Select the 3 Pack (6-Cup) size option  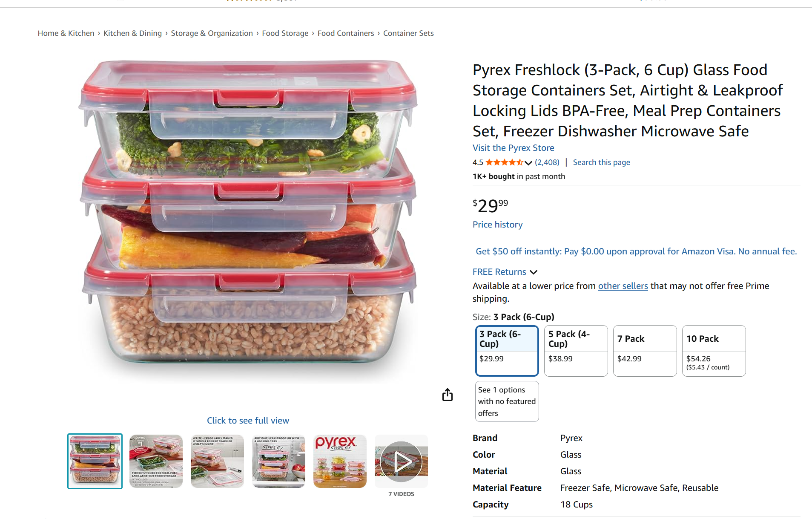pyautogui.click(x=507, y=351)
